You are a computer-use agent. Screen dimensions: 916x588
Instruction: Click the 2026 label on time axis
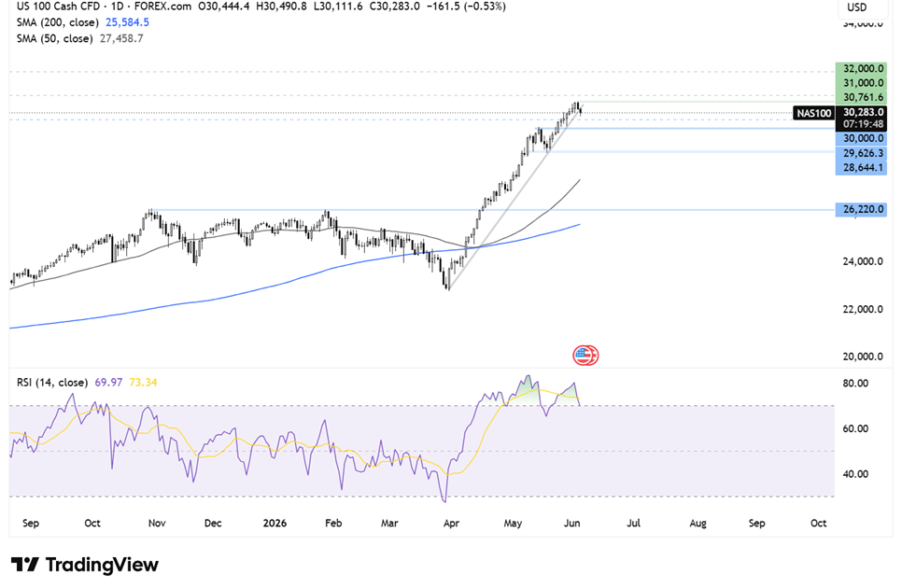click(275, 524)
